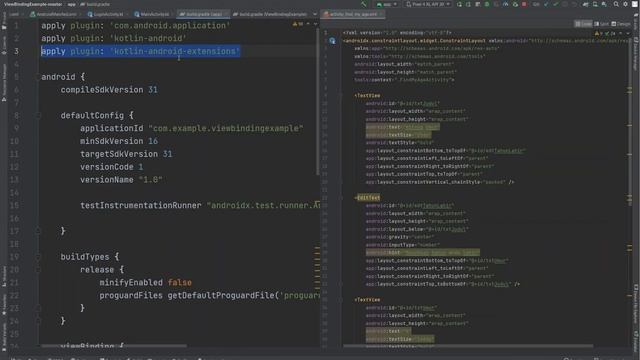Click the Git commit checkmark icon
Screen dimensions: 640x360
click(x=556, y=4)
